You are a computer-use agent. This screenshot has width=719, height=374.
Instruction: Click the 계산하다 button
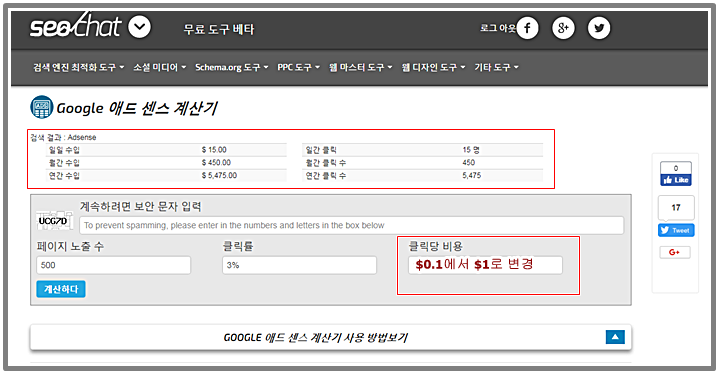coord(61,289)
